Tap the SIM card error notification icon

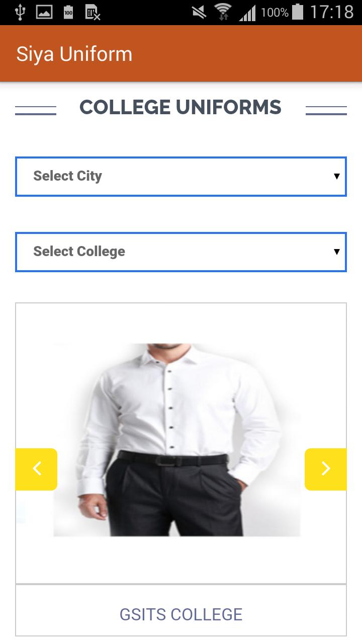click(x=93, y=12)
